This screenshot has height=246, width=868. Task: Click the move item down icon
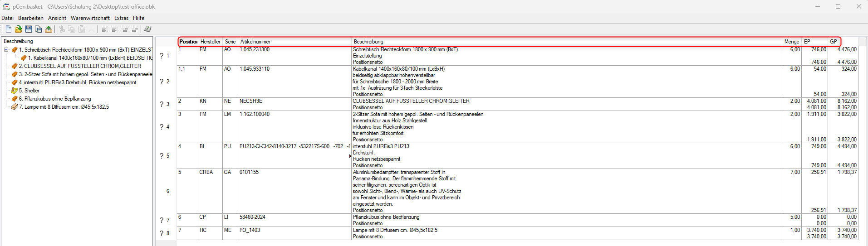click(114, 29)
